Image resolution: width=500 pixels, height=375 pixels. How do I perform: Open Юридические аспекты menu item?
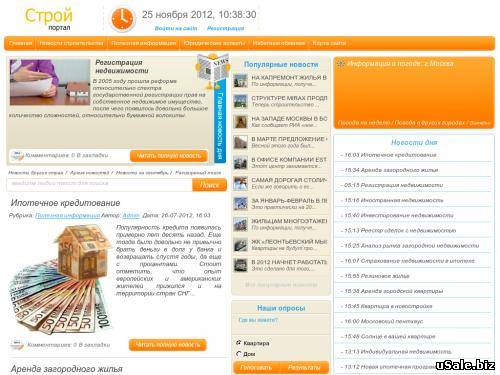click(x=214, y=43)
